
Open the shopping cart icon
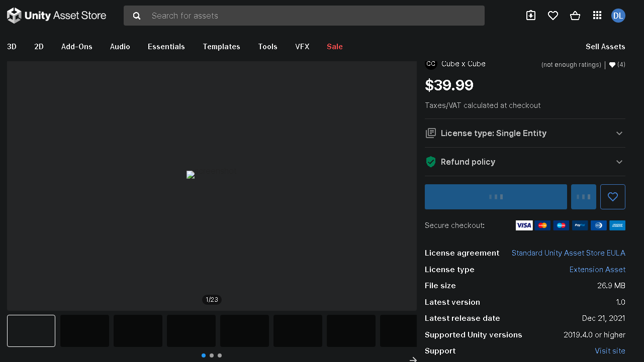point(575,16)
